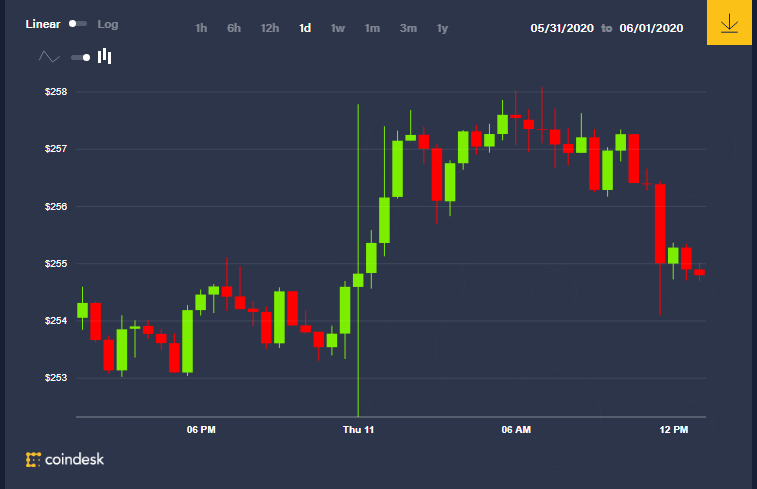757x489 pixels.
Task: Open the CoinDesk logo link
Action: (x=65, y=460)
